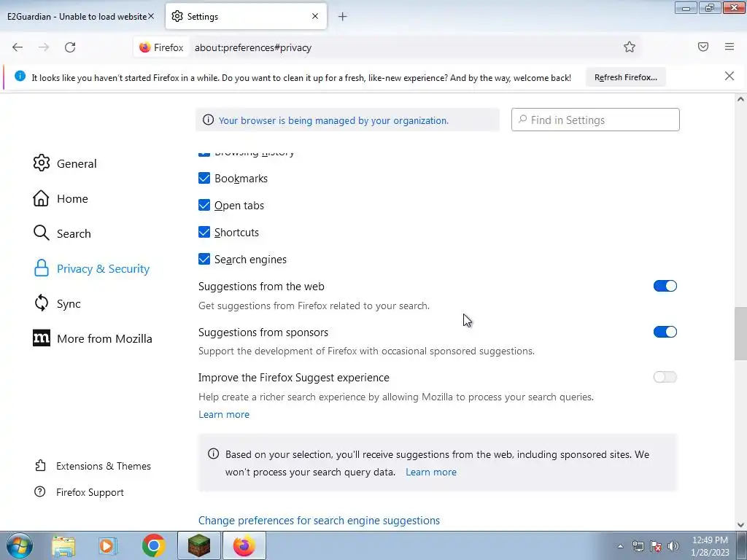Select the Settings tab
This screenshot has width=747, height=560.
246,16
